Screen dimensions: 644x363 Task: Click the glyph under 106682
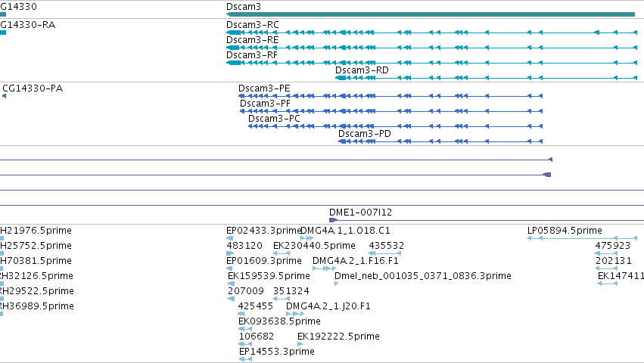click(x=245, y=344)
